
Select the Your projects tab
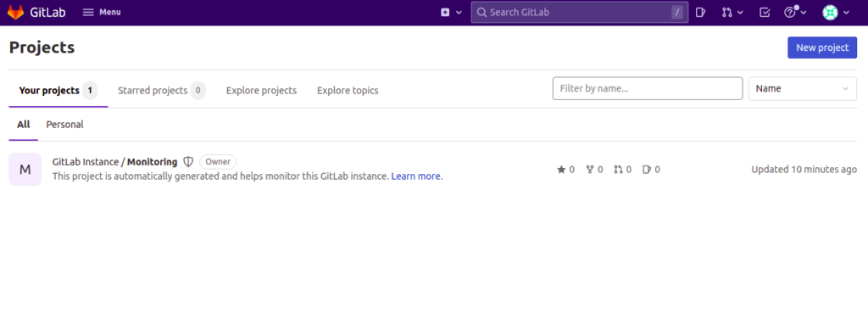pos(58,90)
